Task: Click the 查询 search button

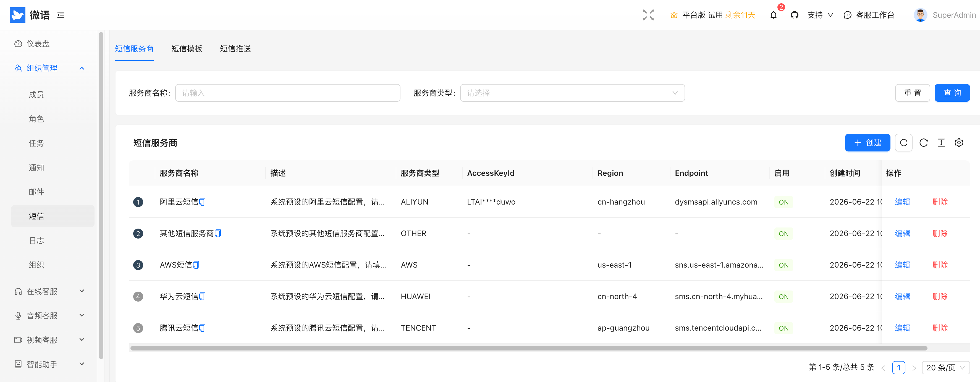Action: point(952,93)
